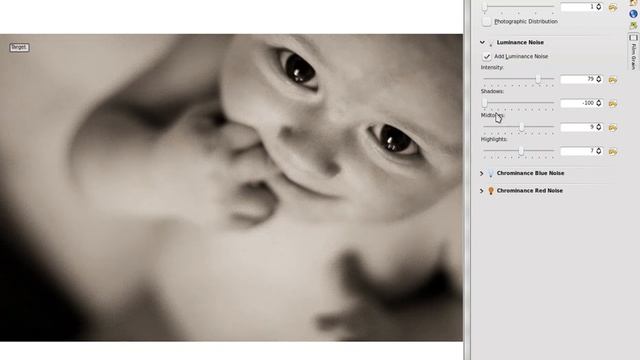Image resolution: width=640 pixels, height=360 pixels.
Task: Click the Luminance Noise section icon
Action: (x=491, y=43)
